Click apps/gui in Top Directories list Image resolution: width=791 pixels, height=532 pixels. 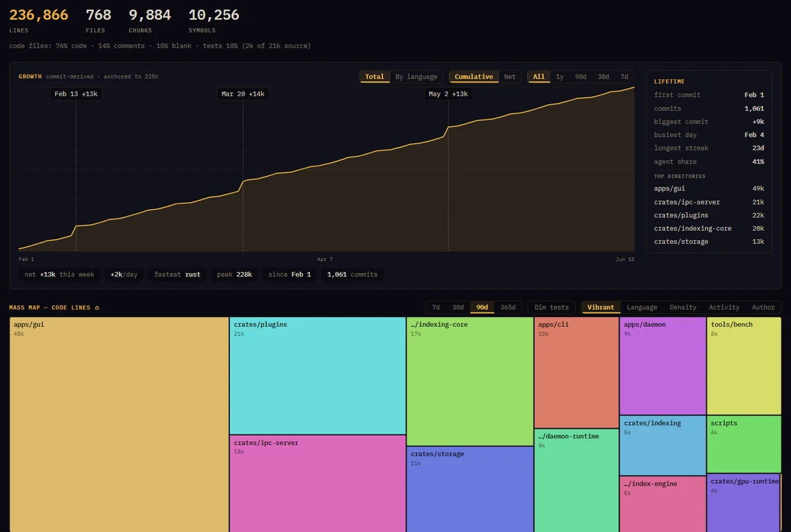coord(709,189)
